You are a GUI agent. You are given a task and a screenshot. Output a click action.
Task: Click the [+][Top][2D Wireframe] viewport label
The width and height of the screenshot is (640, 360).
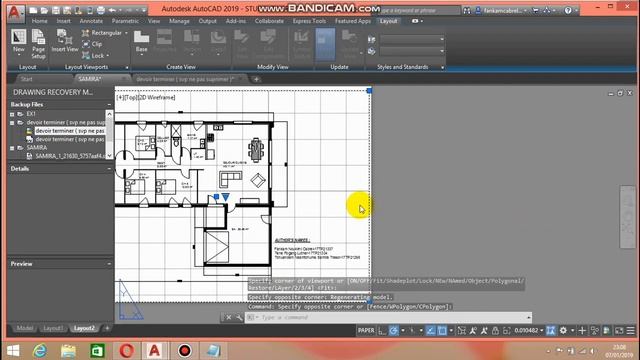coord(146,98)
